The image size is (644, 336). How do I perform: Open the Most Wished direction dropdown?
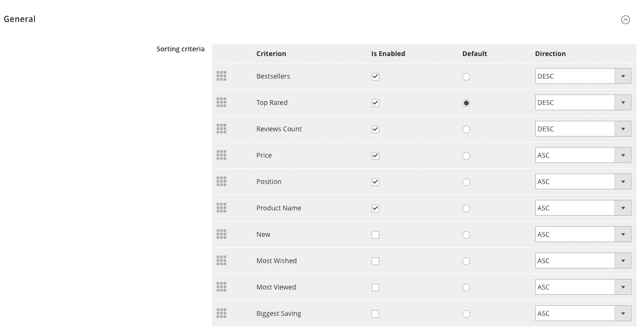pyautogui.click(x=583, y=260)
